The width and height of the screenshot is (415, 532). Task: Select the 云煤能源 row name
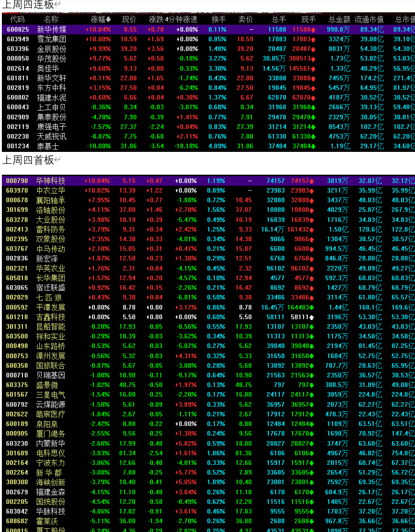click(x=50, y=404)
